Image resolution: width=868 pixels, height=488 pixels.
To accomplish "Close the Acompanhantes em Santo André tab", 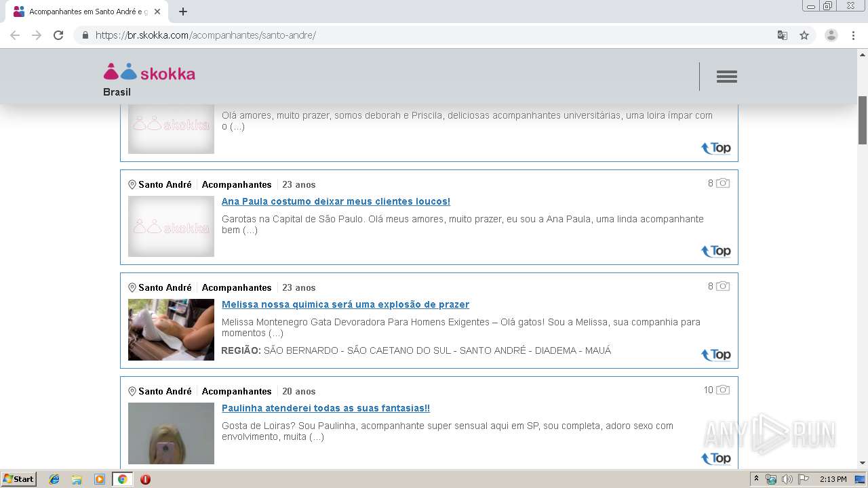I will click(x=157, y=12).
